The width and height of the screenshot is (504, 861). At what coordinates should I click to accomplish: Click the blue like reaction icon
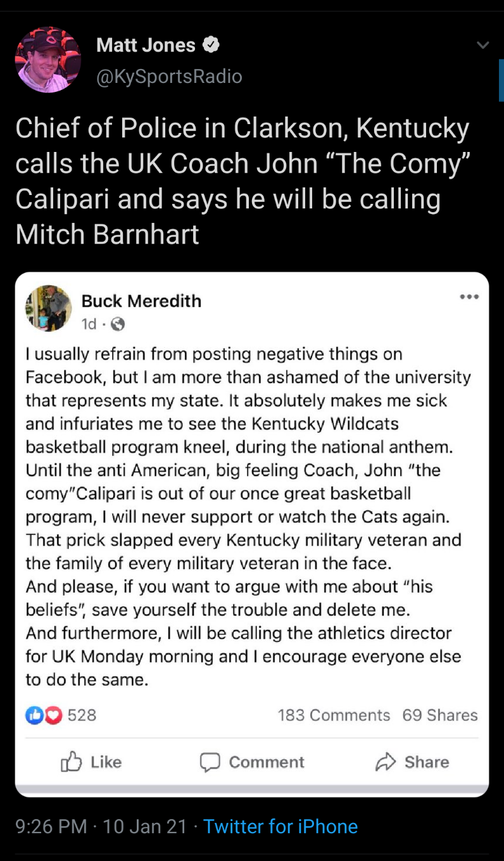(x=33, y=715)
